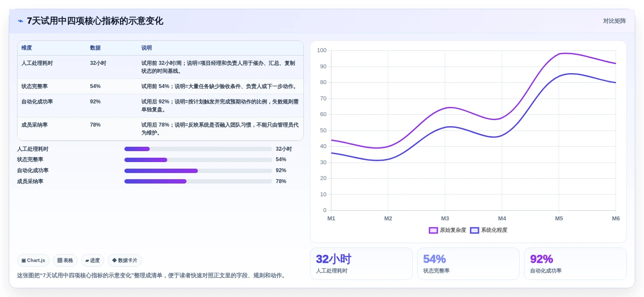Screen dimensions: 644x297
Task: Click the footer caption starting 这张图把
Action: click(152, 276)
